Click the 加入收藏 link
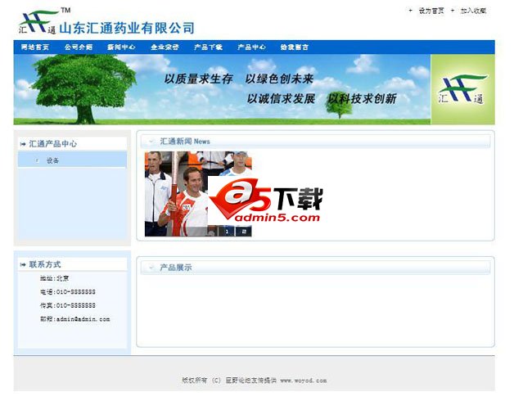 (473, 11)
